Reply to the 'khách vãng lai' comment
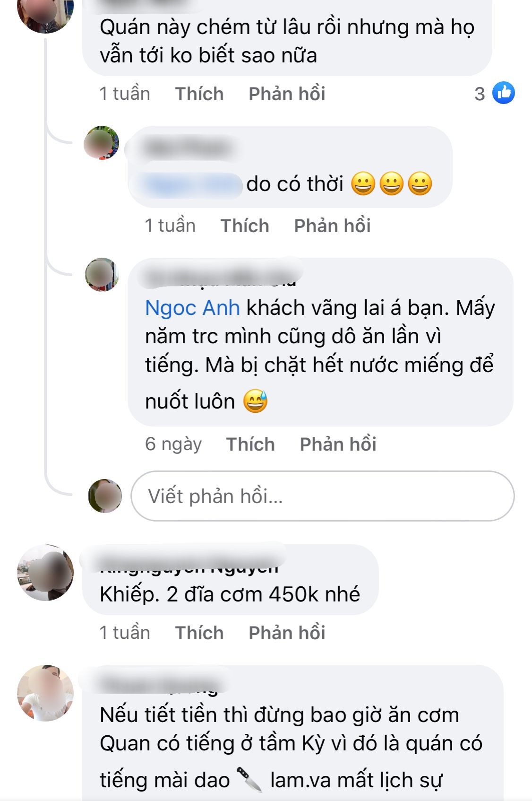The image size is (532, 801). [x=338, y=444]
